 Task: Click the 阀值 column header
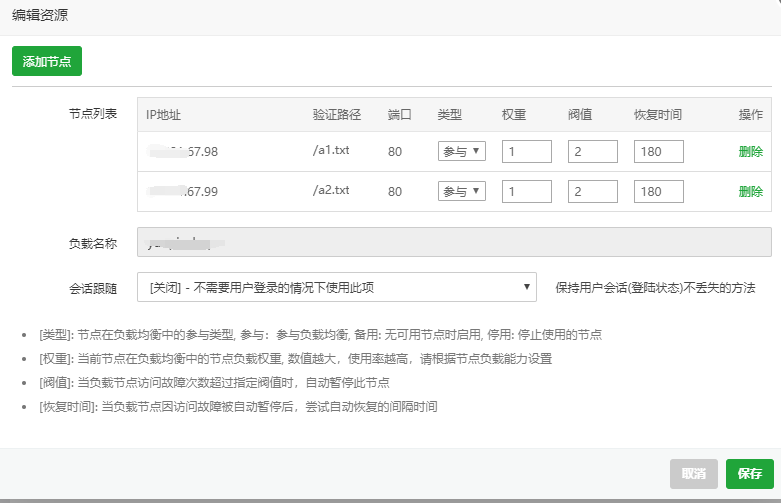pyautogui.click(x=580, y=115)
